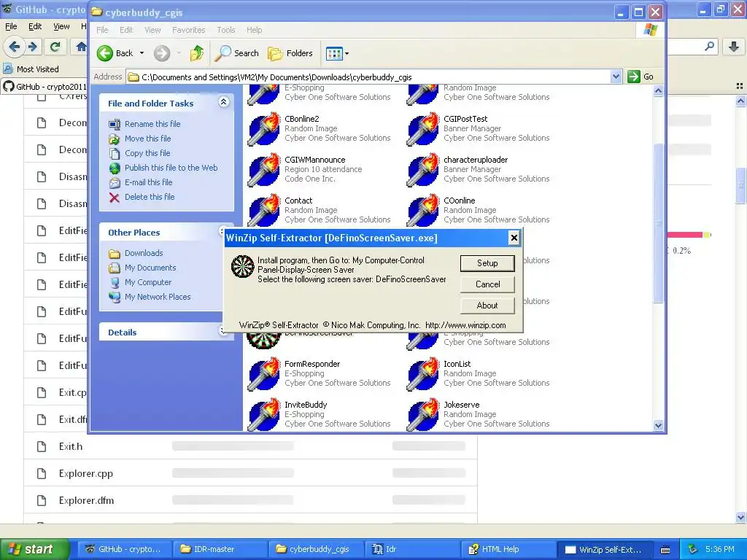Open Explorer.cpp in GitHub file list
747x560 pixels.
[86, 474]
